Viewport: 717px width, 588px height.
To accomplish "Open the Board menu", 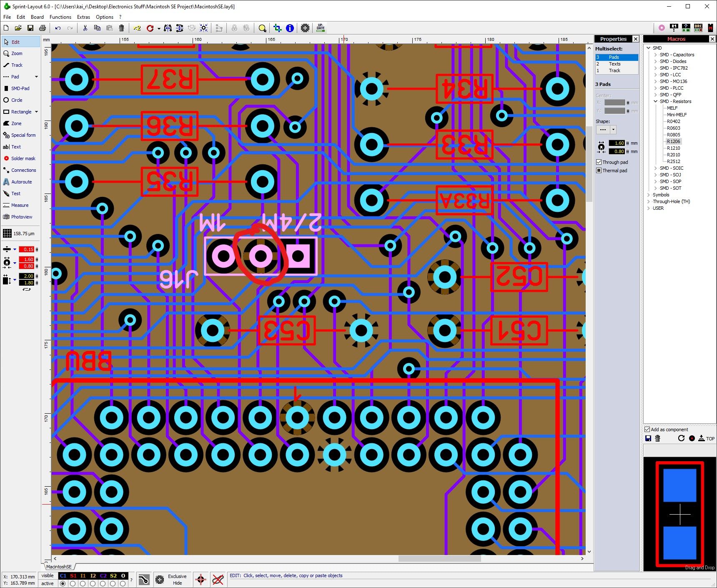I will [x=37, y=17].
